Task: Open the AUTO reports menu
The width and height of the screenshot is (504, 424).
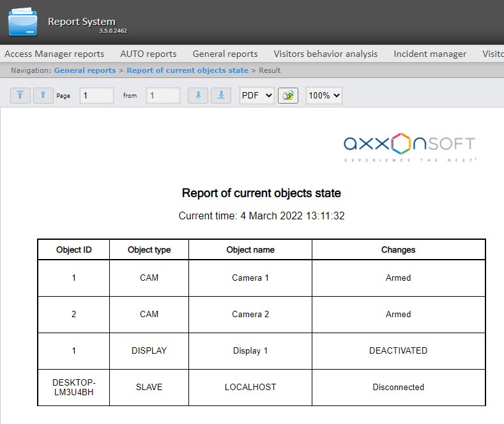Action: [x=148, y=54]
